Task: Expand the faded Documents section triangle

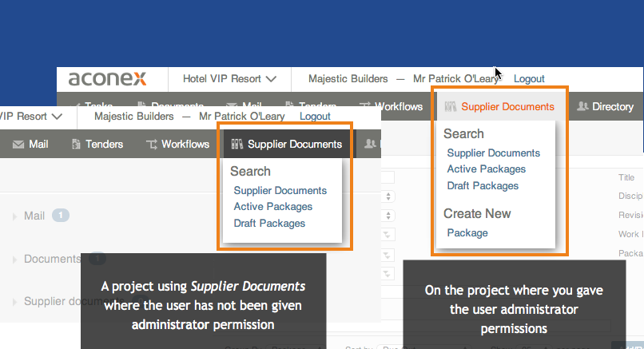Action: [15, 260]
